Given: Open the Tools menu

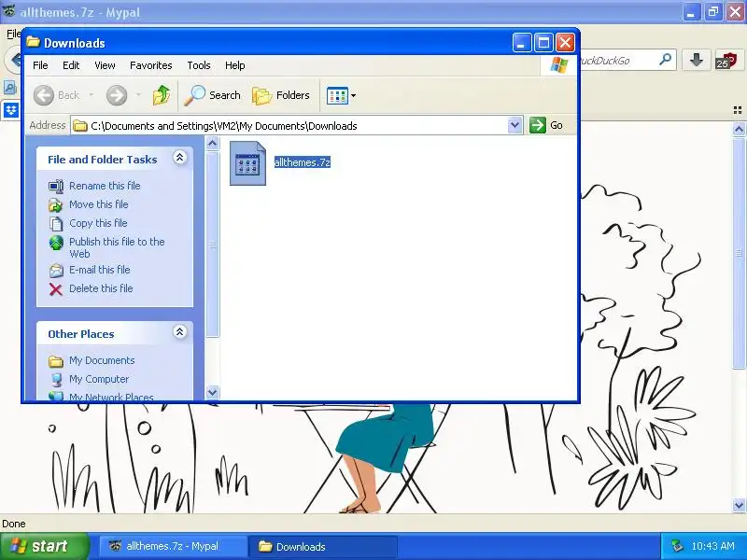Looking at the screenshot, I should [x=199, y=65].
